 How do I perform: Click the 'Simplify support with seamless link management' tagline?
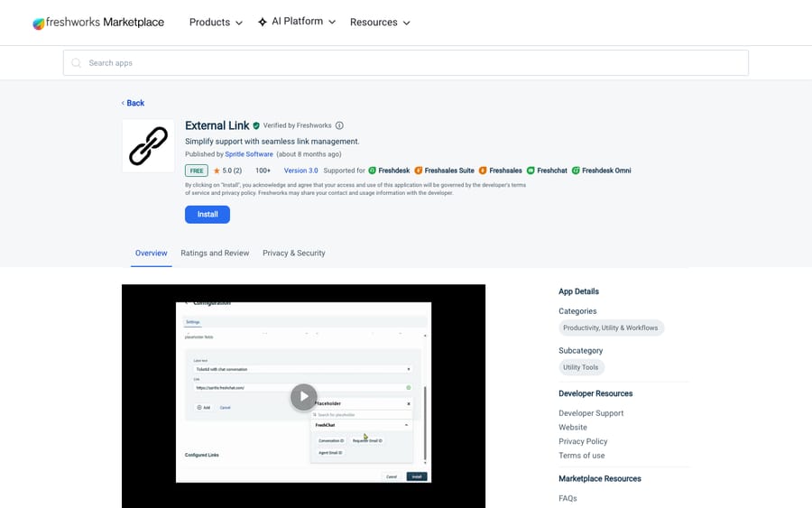pos(272,142)
